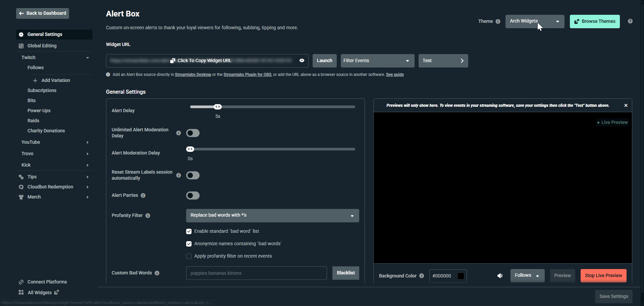This screenshot has width=644, height=306.
Task: Launch the widget
Action: (x=324, y=61)
